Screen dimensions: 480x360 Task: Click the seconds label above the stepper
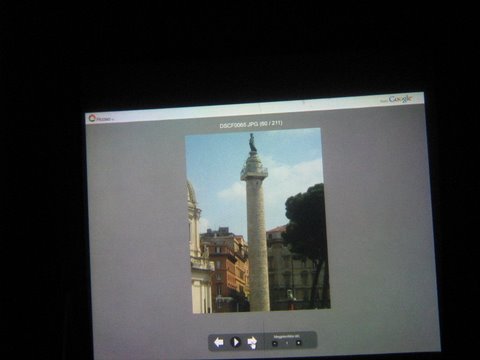pos(287,336)
